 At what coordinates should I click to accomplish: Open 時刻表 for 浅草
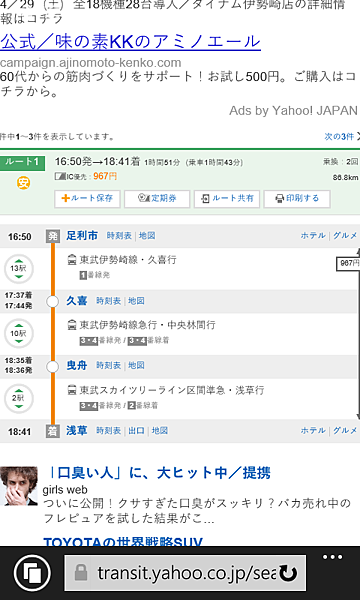pos(109,431)
